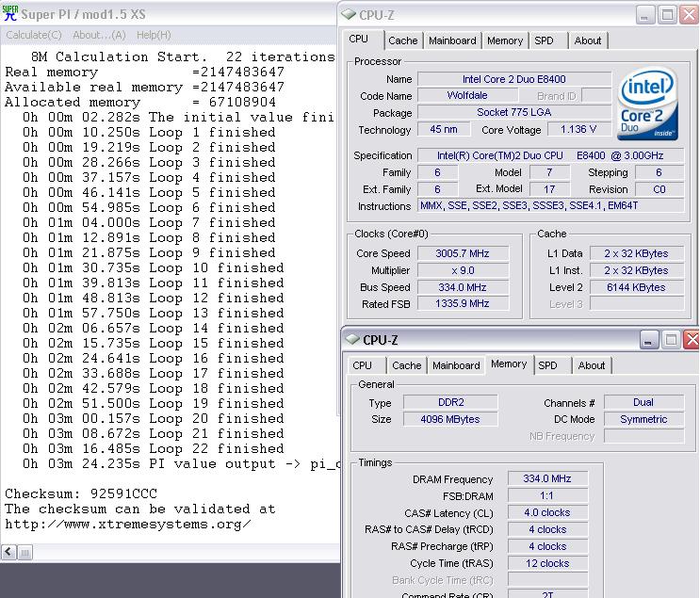Click the Revision value 'C0'
The height and width of the screenshot is (598, 700).
click(x=659, y=189)
